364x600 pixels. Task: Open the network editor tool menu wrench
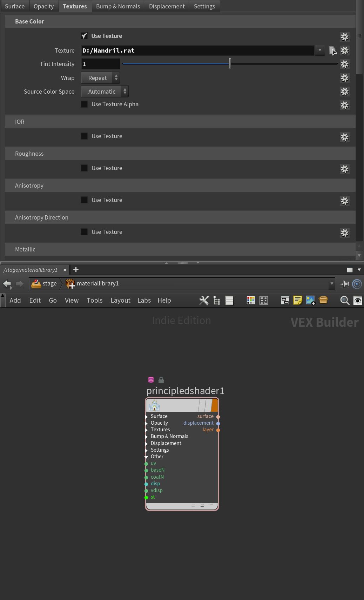tap(204, 301)
